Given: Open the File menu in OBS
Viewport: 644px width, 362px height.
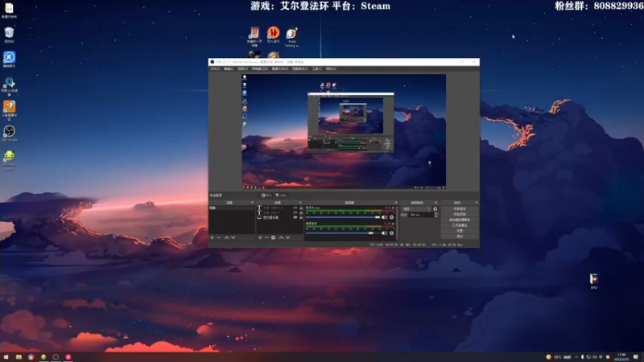Looking at the screenshot, I should coord(215,69).
